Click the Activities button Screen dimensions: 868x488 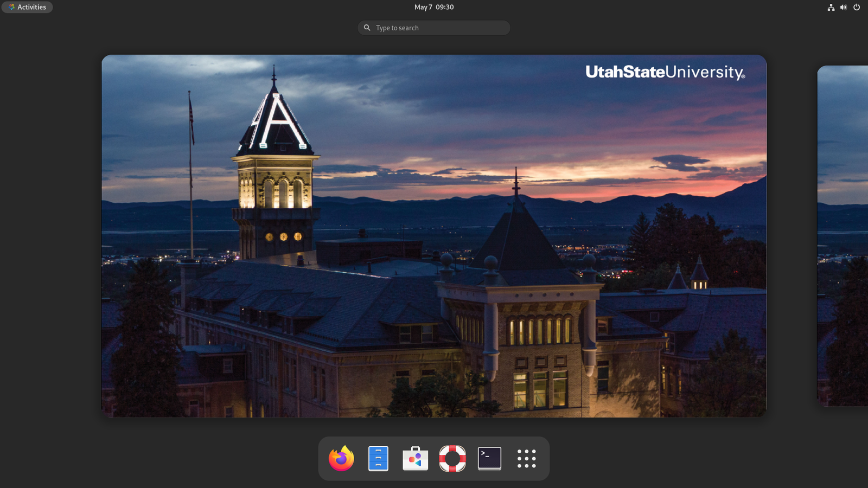click(27, 7)
